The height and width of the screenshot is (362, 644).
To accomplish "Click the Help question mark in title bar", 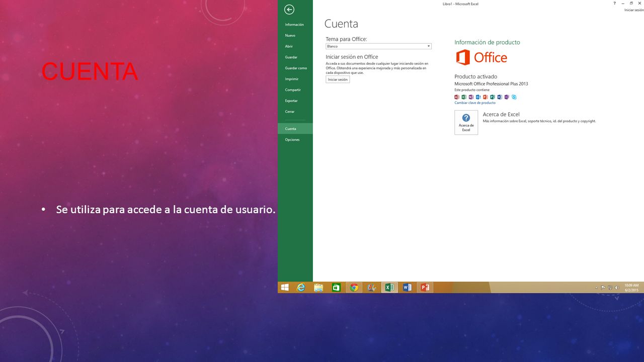I will pos(614,4).
